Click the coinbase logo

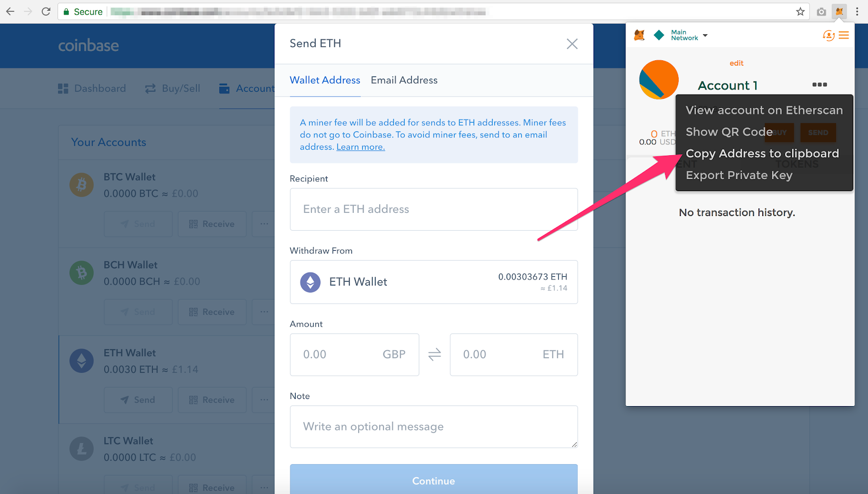(x=88, y=46)
